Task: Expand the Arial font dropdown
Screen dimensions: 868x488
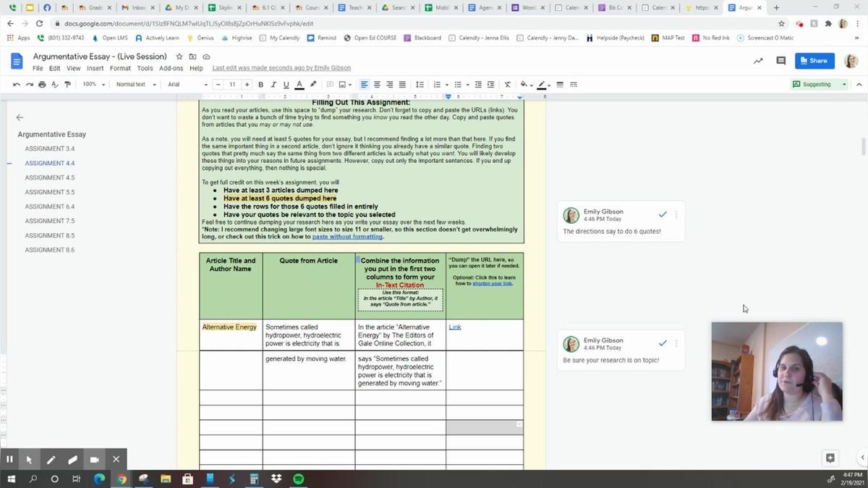Action: 187,85
